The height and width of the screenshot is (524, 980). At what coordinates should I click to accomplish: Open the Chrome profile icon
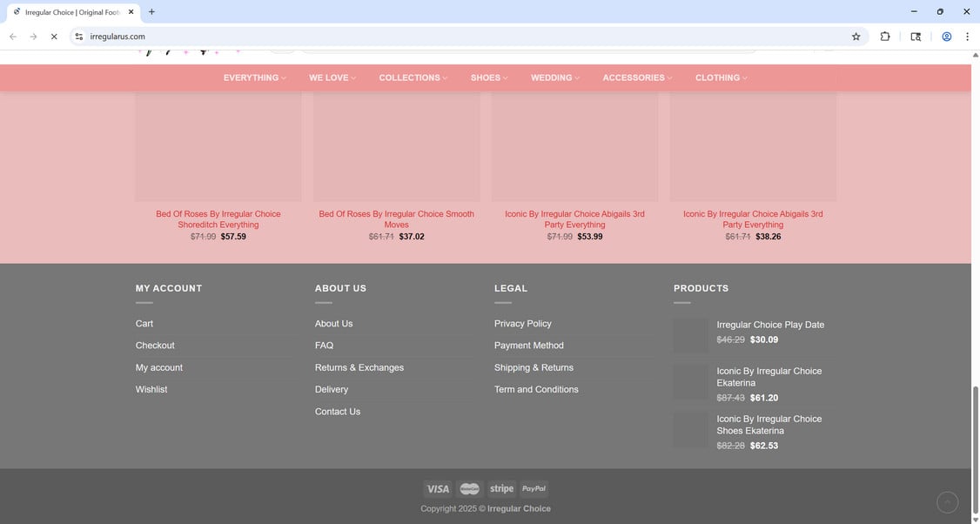pos(946,37)
